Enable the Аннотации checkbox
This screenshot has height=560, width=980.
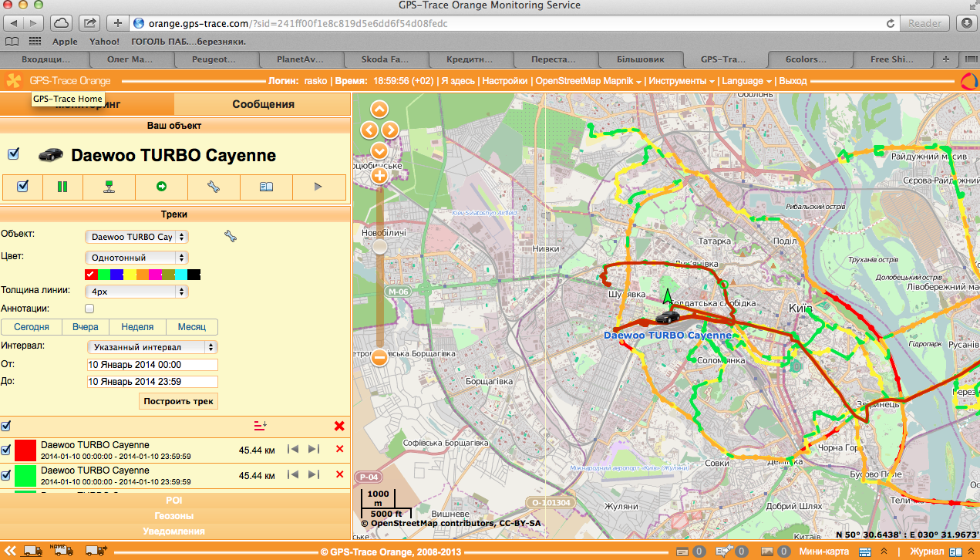click(89, 309)
